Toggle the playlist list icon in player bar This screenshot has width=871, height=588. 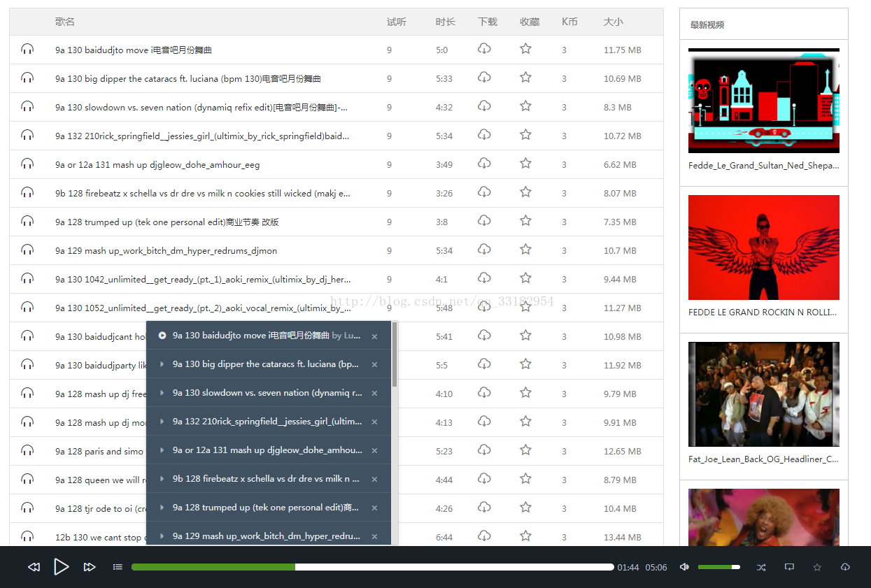118,567
